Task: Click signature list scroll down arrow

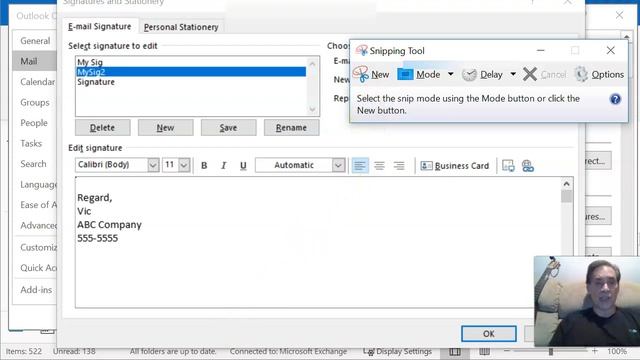Action: pyautogui.click(x=312, y=109)
